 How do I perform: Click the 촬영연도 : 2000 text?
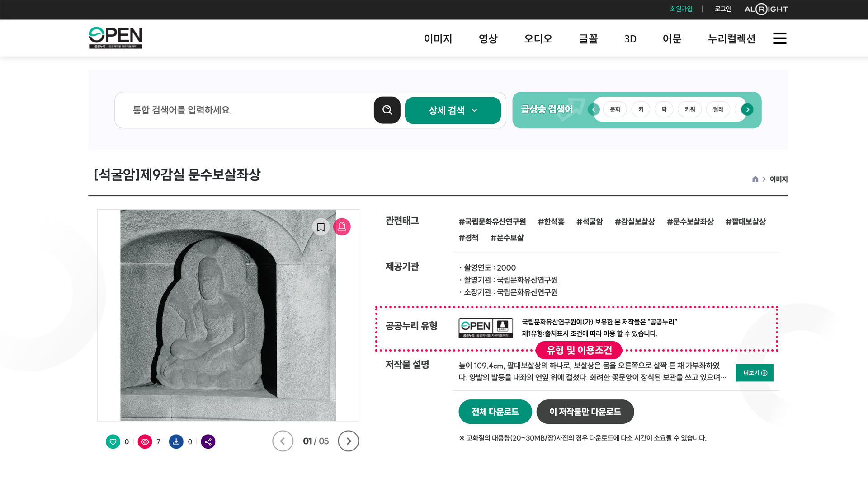490,268
